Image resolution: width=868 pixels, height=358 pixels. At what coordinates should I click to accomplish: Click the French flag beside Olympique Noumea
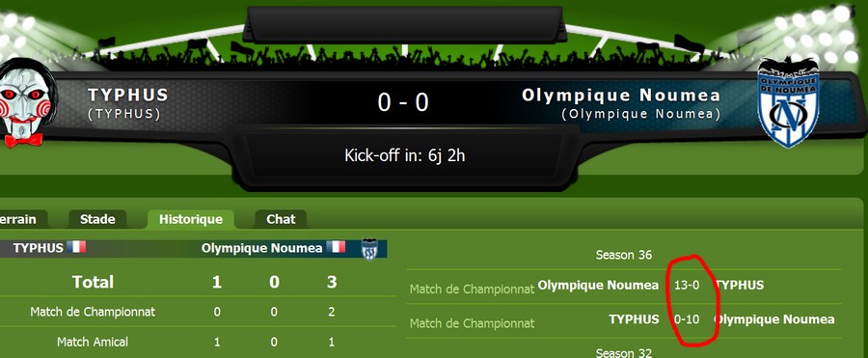336,247
